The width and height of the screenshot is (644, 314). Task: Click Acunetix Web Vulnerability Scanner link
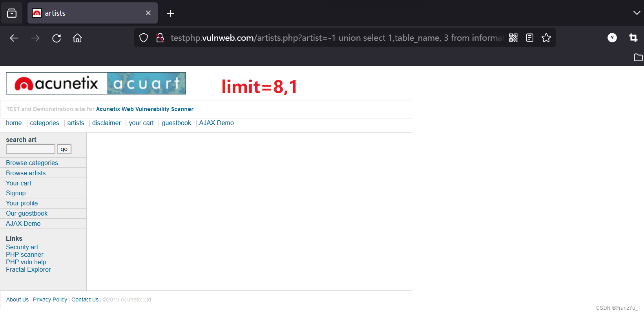click(x=145, y=109)
